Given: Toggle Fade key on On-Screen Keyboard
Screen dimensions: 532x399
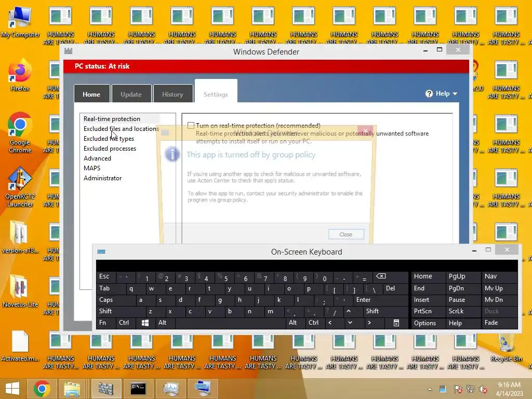Looking at the screenshot, I should (x=499, y=323).
